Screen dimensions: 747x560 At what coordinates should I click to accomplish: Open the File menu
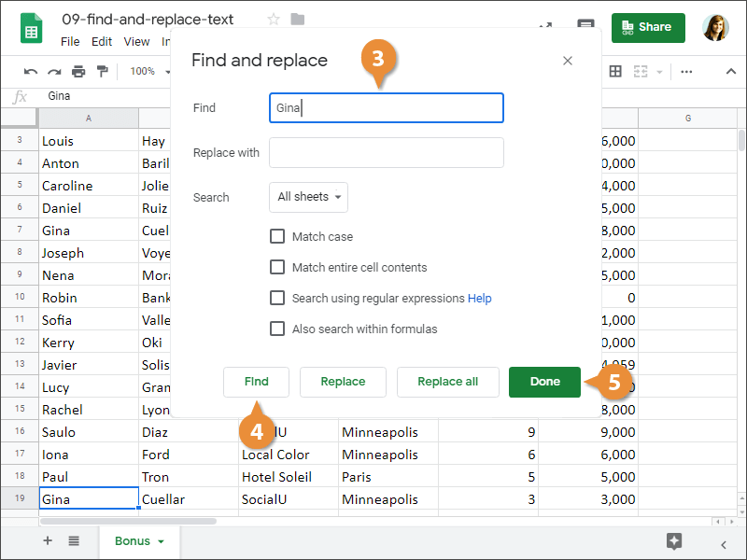click(70, 42)
